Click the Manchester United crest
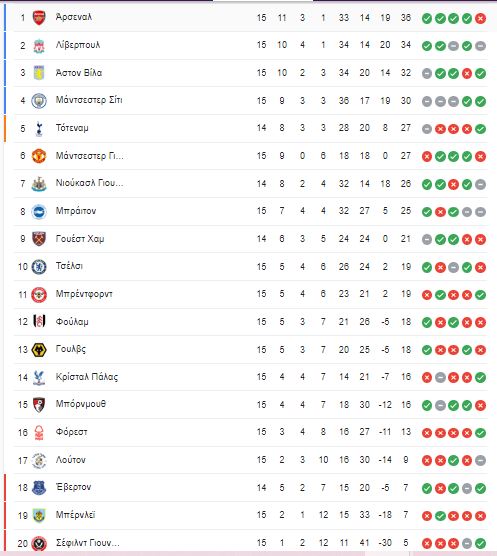The height and width of the screenshot is (556, 497). coord(39,156)
